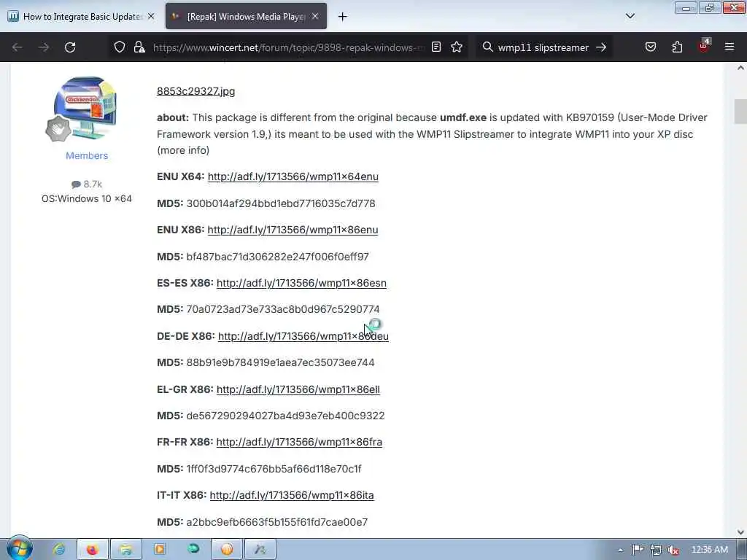List all tabs dropdown arrow
The width and height of the screenshot is (747, 560).
pos(630,16)
